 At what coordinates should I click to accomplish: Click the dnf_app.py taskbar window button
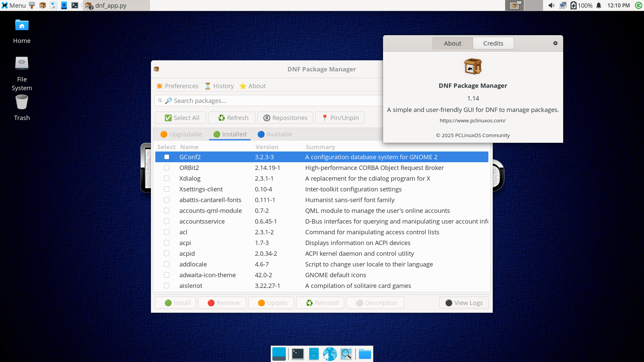coord(116,5)
